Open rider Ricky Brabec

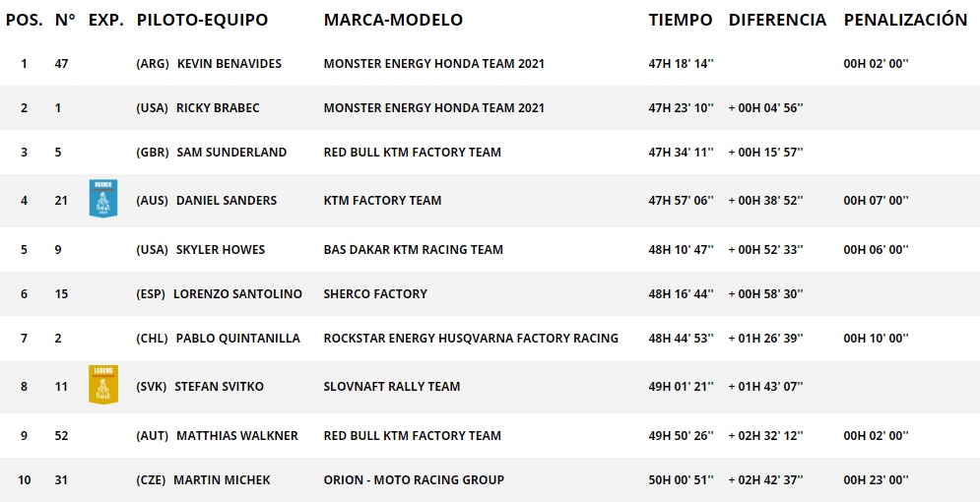point(218,108)
